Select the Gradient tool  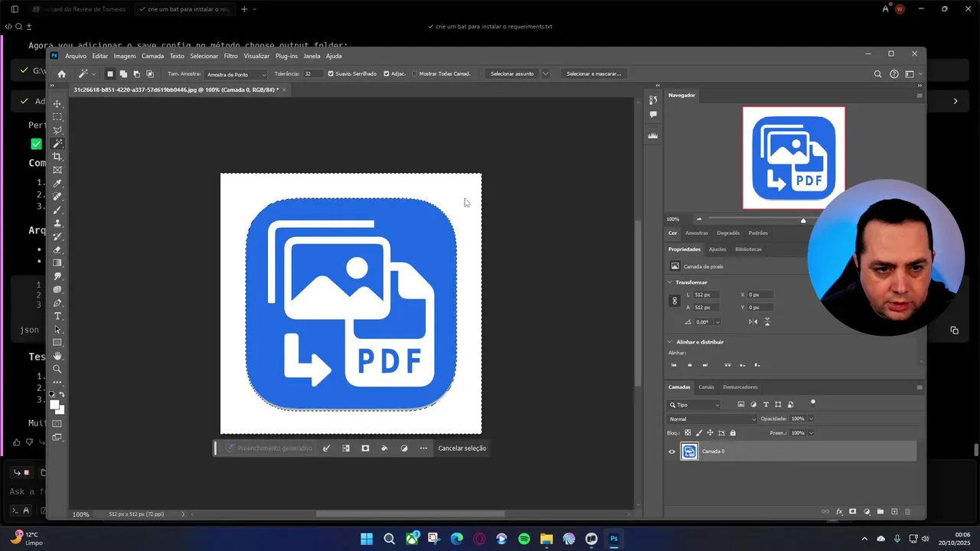tap(57, 262)
